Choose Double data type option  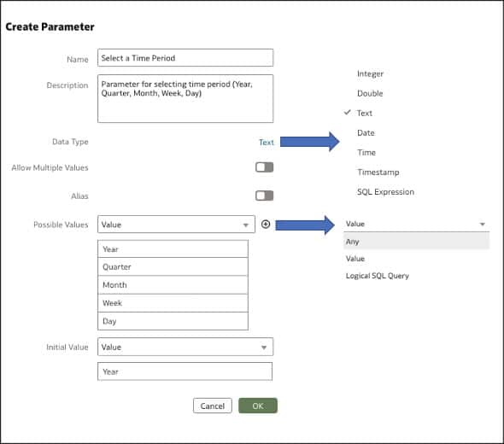(x=370, y=93)
